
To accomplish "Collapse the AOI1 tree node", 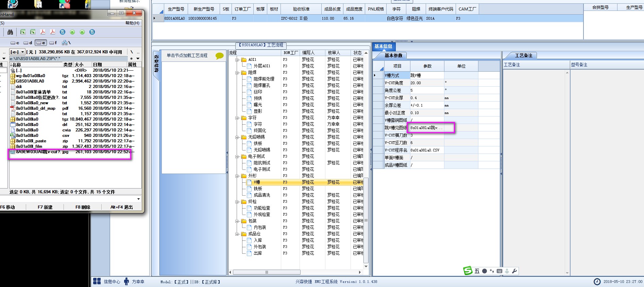I will [x=237, y=60].
